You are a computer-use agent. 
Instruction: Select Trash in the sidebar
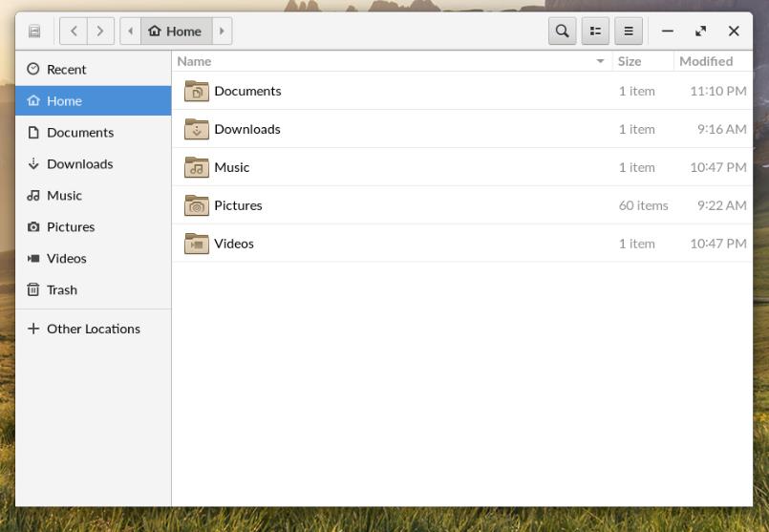[61, 289]
